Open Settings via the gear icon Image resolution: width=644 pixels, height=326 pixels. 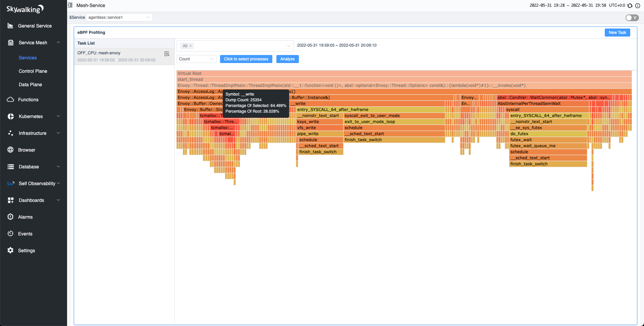pyautogui.click(x=10, y=251)
